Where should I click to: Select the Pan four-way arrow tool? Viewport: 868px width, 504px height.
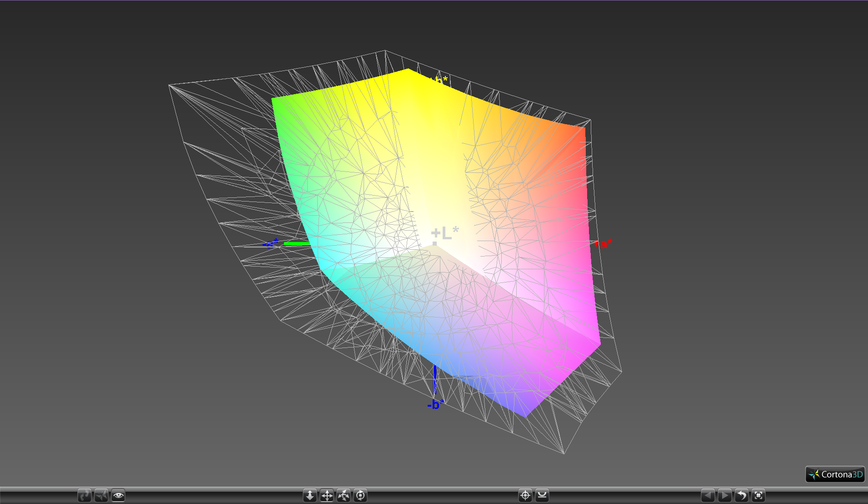[327, 495]
